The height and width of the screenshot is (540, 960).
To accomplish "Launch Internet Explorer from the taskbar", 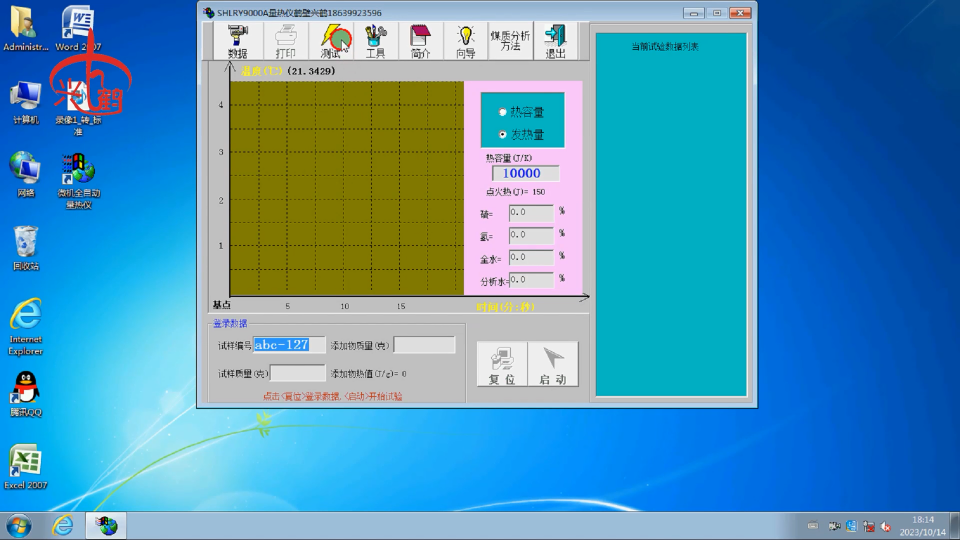I will pos(63,526).
